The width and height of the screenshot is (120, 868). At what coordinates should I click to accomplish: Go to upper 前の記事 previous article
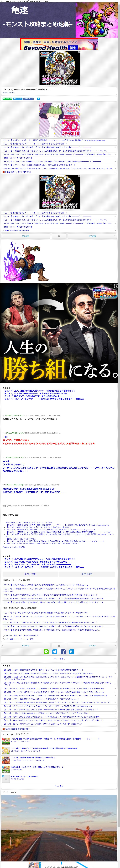(26, 236)
